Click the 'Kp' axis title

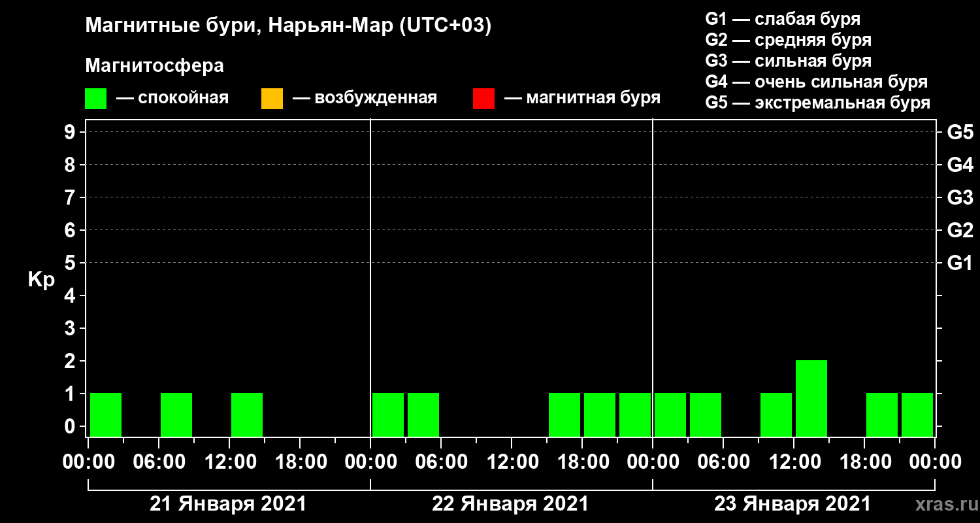pyautogui.click(x=41, y=280)
